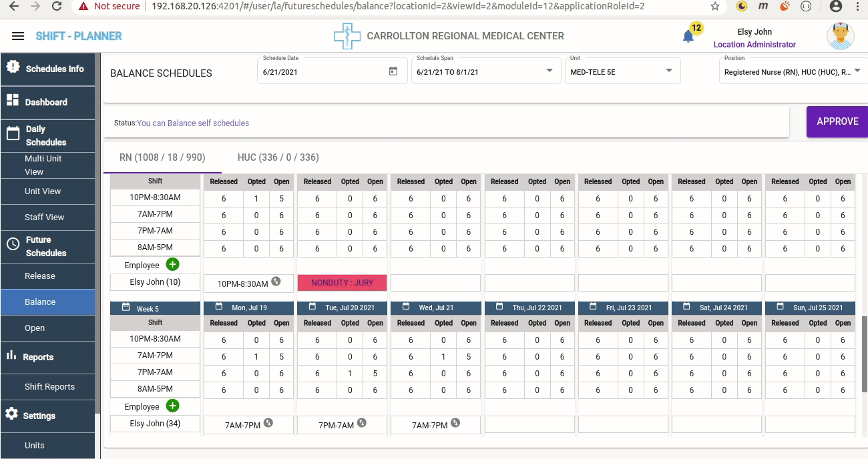Click swap icon beside 10PM-8:30AM shift assignment
The width and height of the screenshot is (868, 465).
point(276,282)
